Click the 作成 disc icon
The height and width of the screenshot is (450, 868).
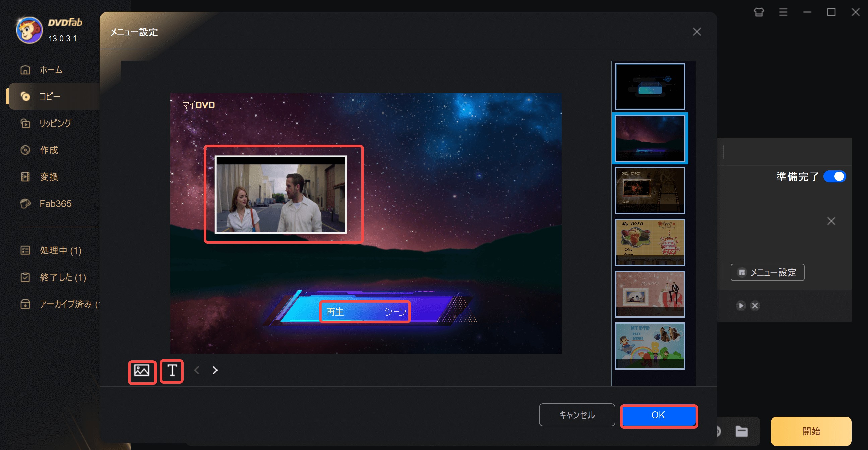click(x=25, y=150)
